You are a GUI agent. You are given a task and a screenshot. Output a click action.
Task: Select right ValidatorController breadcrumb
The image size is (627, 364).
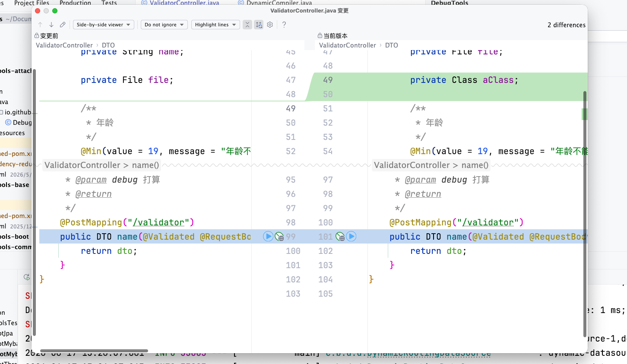[x=348, y=45]
